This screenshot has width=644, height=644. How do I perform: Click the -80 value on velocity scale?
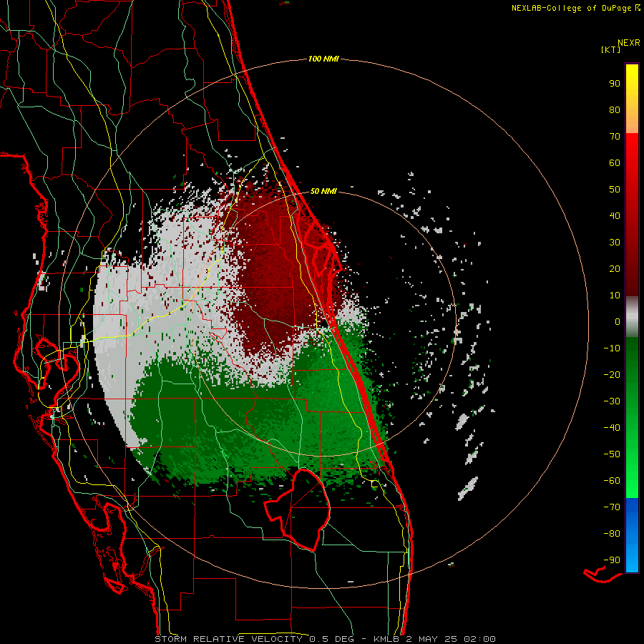pos(612,534)
